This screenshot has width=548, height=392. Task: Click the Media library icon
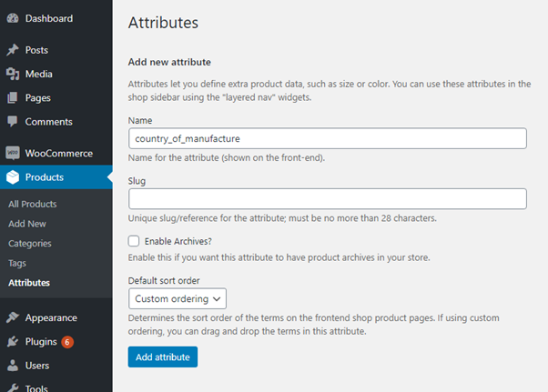coord(13,74)
